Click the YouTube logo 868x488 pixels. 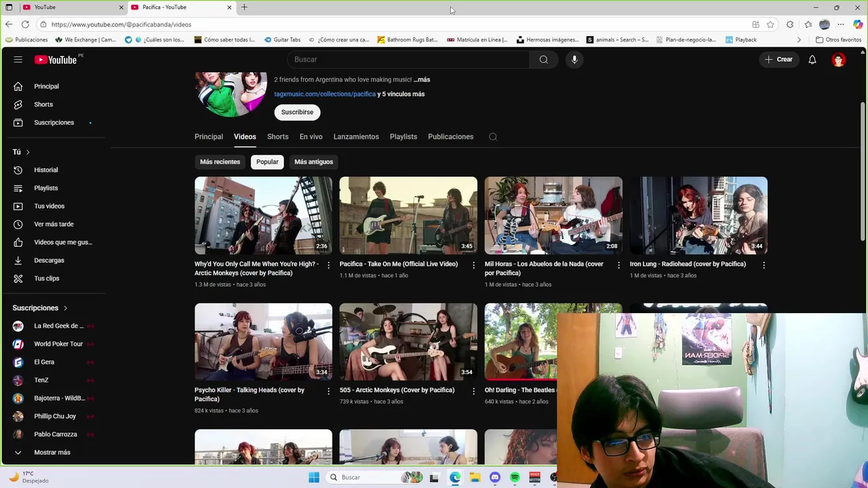[x=56, y=60]
